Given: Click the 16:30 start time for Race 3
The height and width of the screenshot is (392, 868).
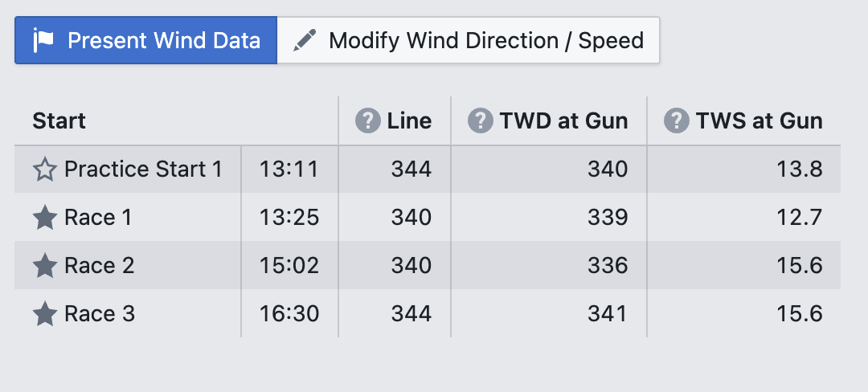Looking at the screenshot, I should pos(289,313).
